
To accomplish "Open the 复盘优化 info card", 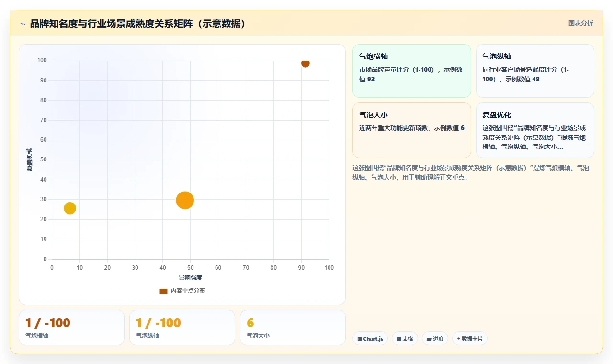I will point(535,130).
